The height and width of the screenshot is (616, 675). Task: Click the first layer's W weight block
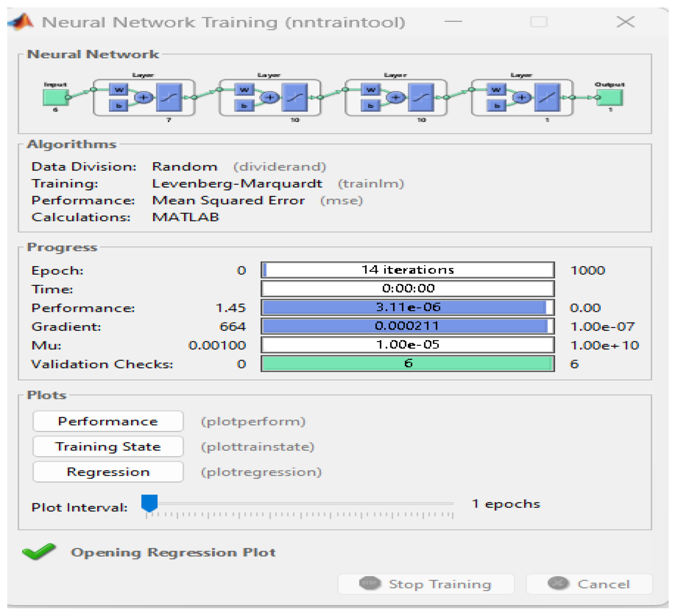click(x=119, y=90)
